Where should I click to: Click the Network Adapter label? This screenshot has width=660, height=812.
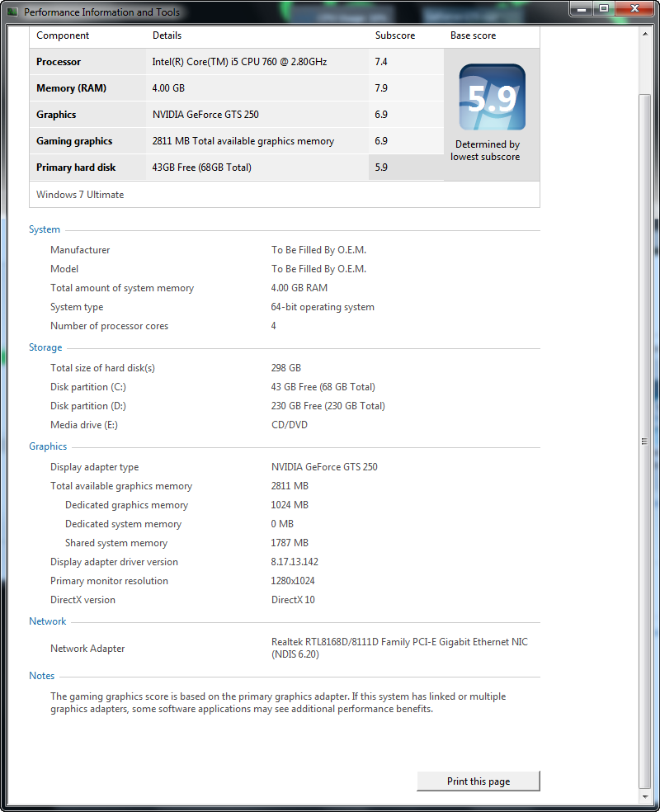tap(87, 649)
